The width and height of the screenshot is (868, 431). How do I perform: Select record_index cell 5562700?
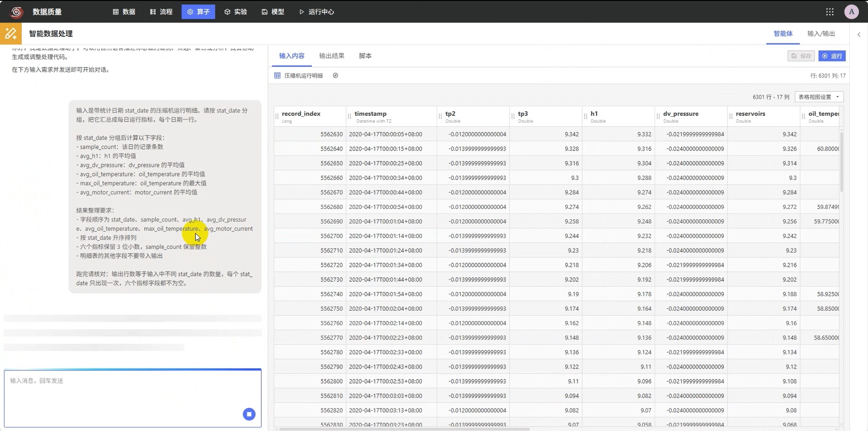[x=310, y=236]
